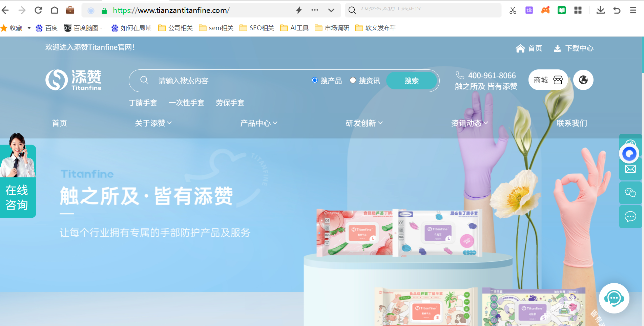Open the browser downloads icon
Image resolution: width=644 pixels, height=326 pixels.
point(601,10)
